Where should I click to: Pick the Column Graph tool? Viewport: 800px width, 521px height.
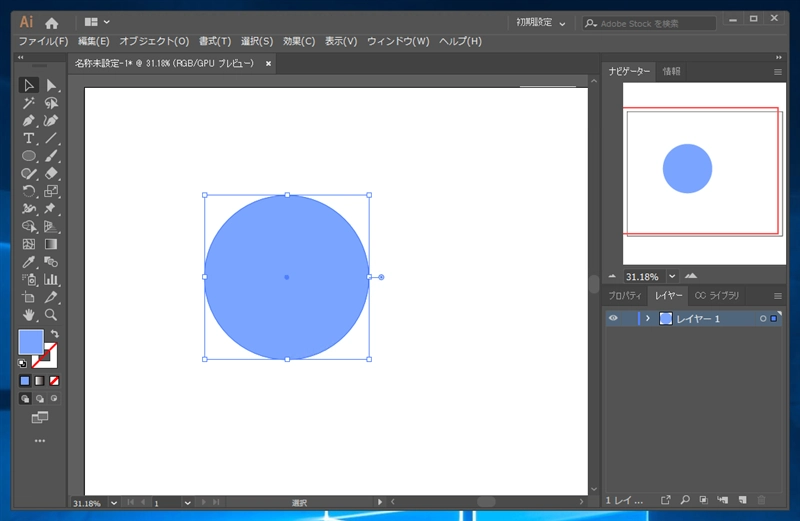(x=51, y=280)
